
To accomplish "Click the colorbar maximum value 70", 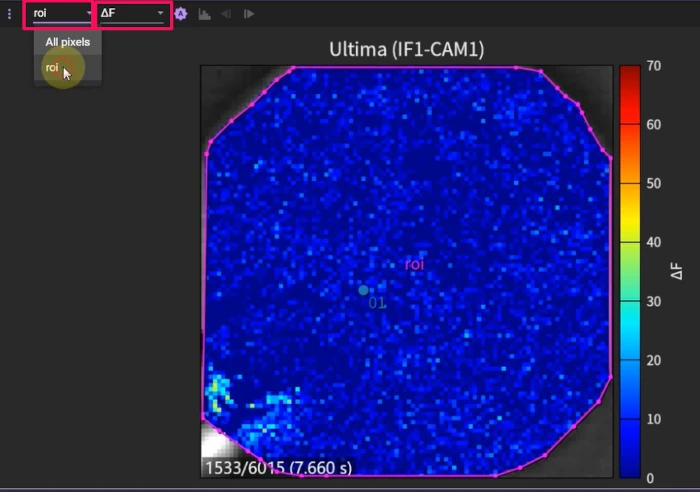I will (x=654, y=66).
